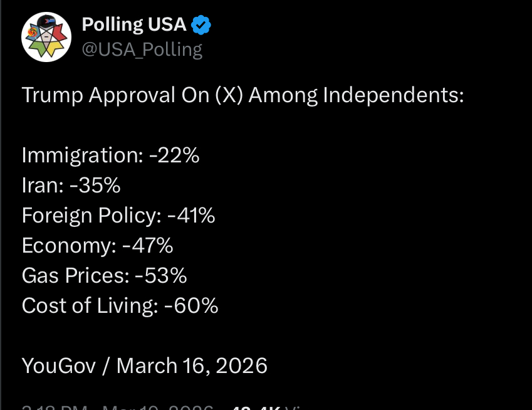Click the 'Foreign Policy: -41%' line
Image resolution: width=532 pixels, height=410 pixels.
(118, 216)
